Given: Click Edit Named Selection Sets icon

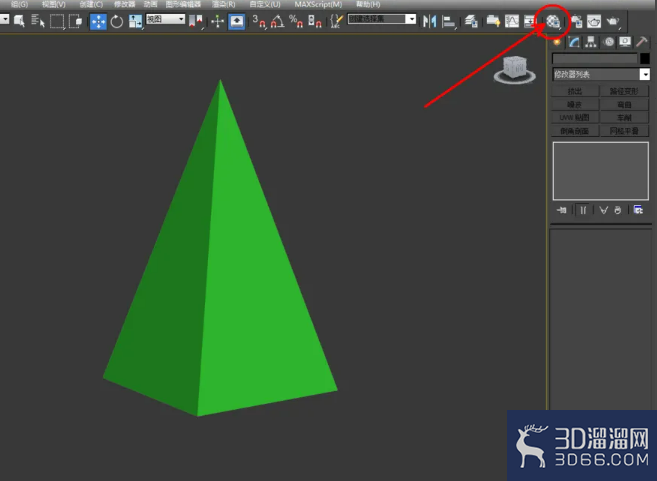Looking at the screenshot, I should [x=336, y=21].
